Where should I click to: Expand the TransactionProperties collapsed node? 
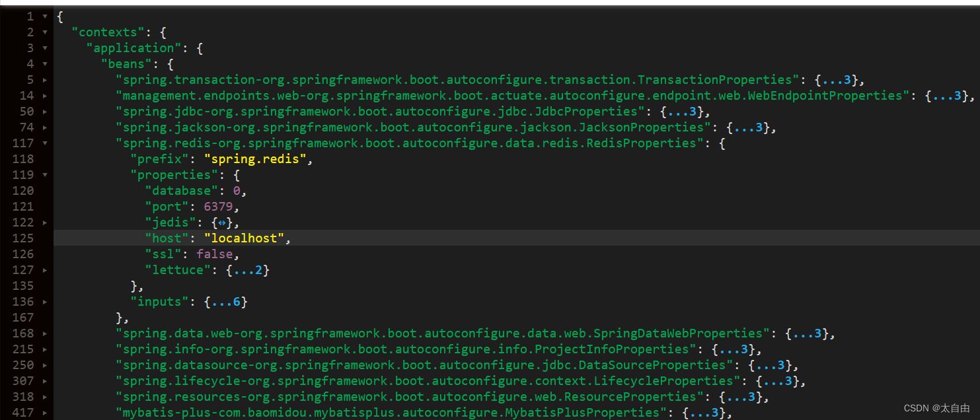[45, 79]
